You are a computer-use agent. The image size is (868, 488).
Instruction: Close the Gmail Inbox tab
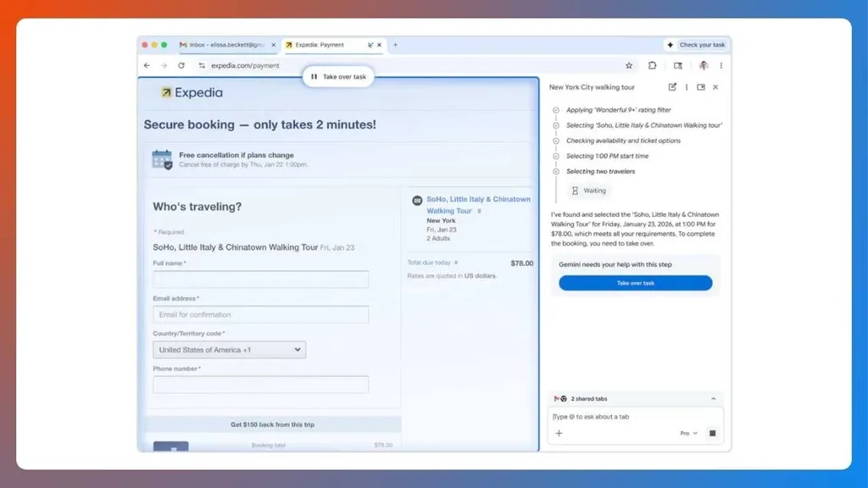tap(274, 45)
